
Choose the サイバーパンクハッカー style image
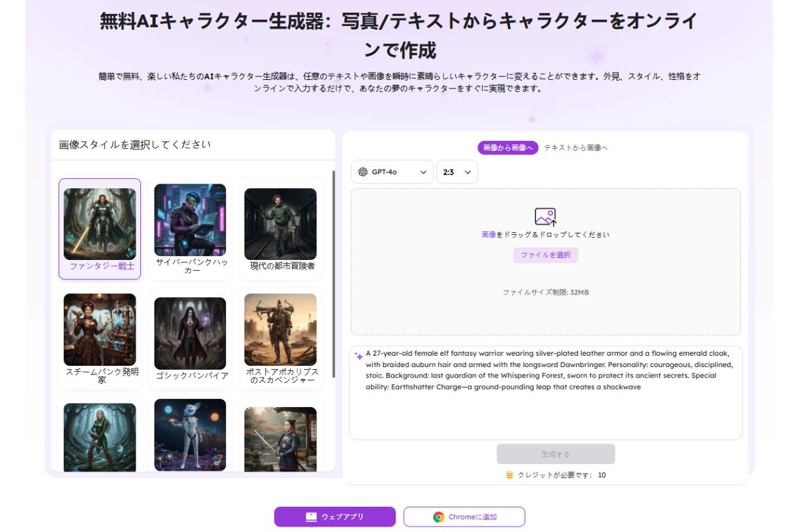click(190, 220)
